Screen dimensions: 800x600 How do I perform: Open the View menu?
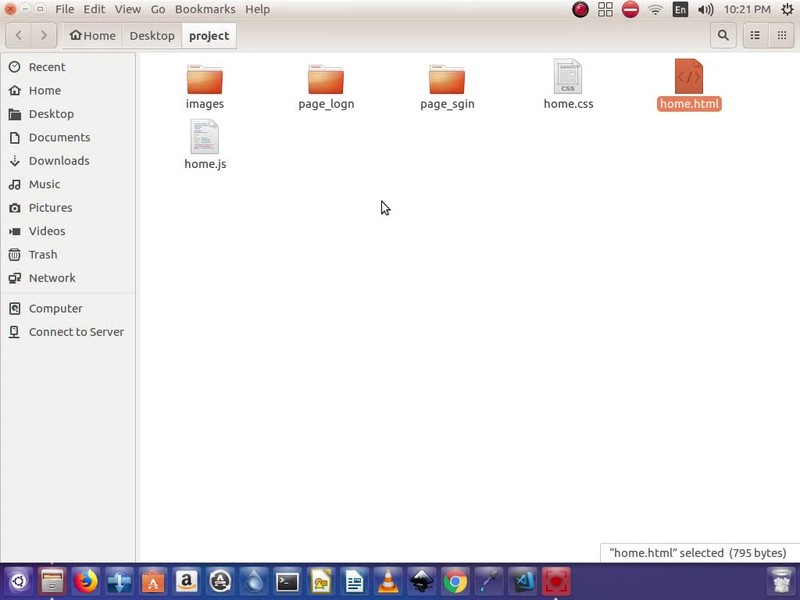point(128,9)
